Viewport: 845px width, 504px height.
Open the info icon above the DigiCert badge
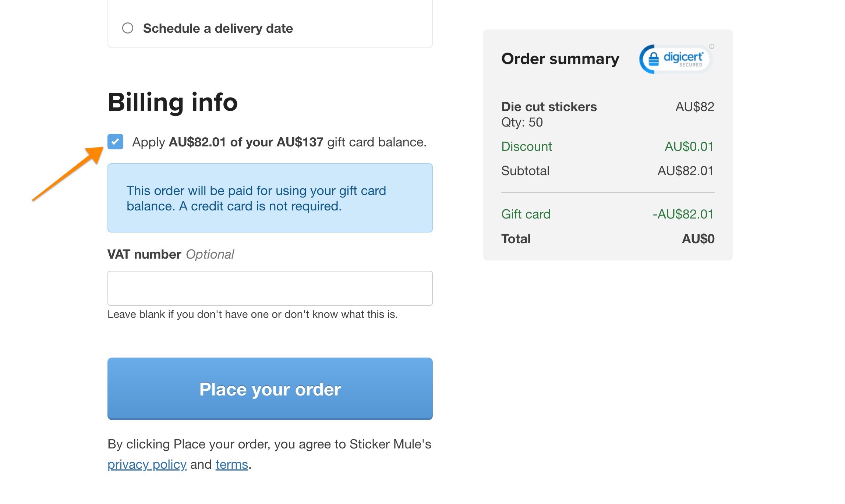tap(711, 47)
